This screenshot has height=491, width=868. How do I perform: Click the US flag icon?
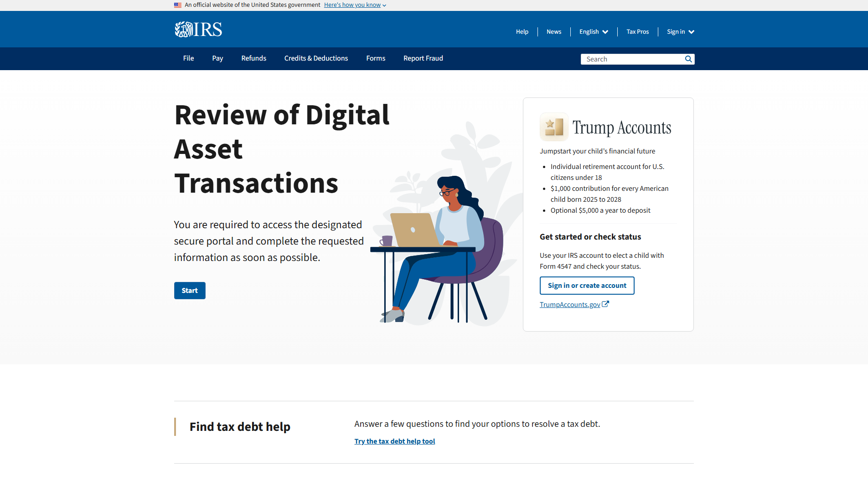click(178, 5)
